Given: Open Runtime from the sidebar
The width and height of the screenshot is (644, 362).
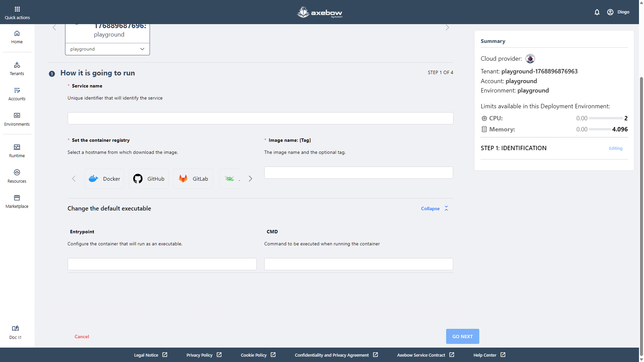Looking at the screenshot, I should [x=17, y=151].
